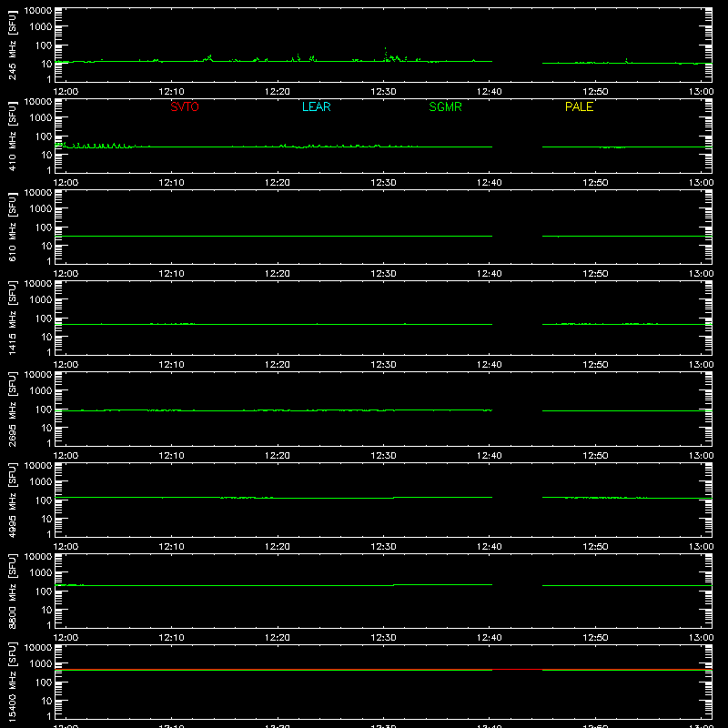Screen dimensions: 728x728
Task: Click the 10000 y-axis label of 245 MHz plot
Action: pos(38,10)
